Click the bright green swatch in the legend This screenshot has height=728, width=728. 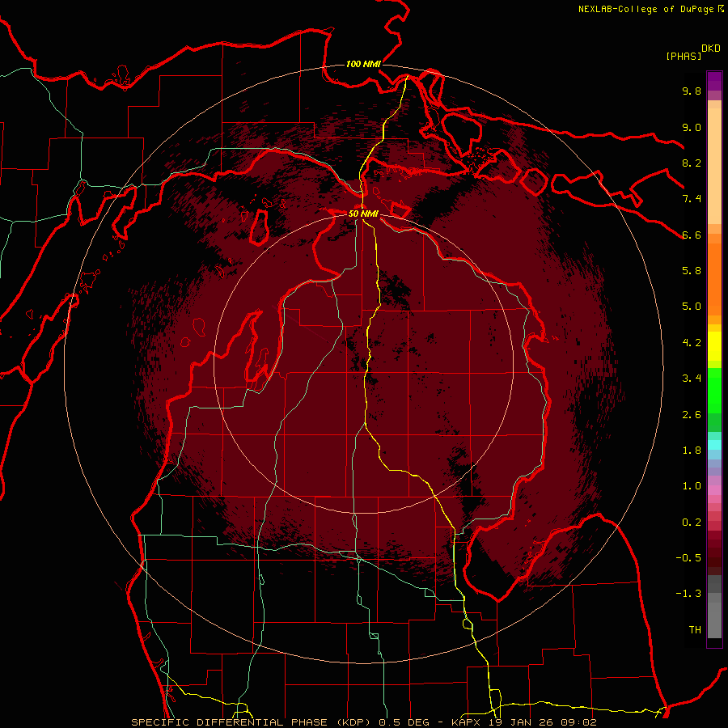point(714,391)
